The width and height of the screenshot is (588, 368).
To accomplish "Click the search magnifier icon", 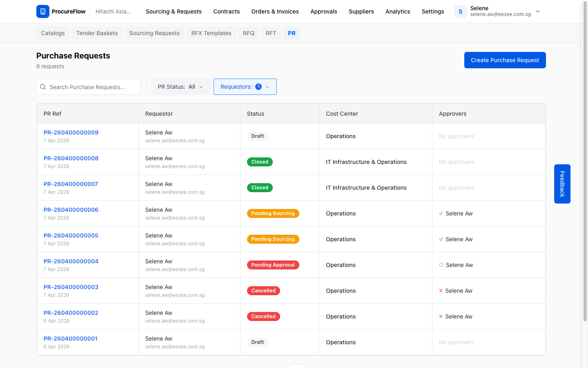I will [43, 87].
